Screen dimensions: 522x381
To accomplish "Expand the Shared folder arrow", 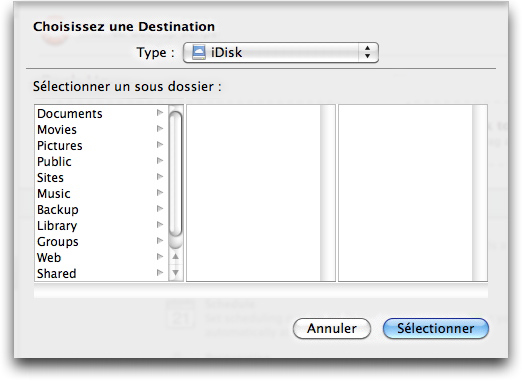I will pos(160,273).
